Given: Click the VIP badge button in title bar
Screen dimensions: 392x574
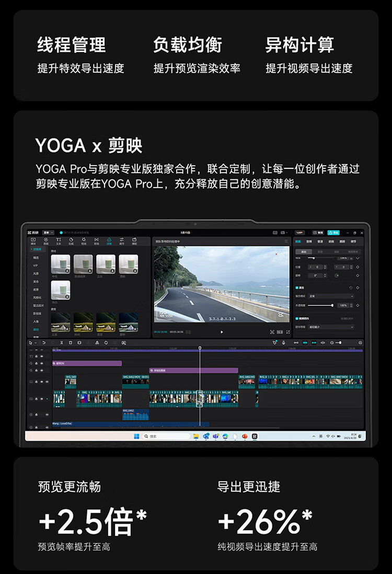Looking at the screenshot, I should 300,233.
